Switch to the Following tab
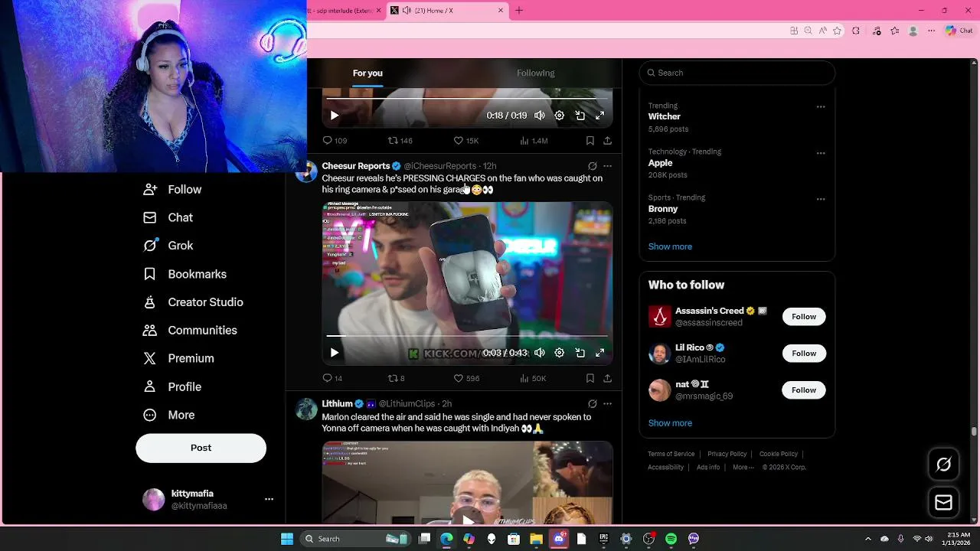 point(535,73)
